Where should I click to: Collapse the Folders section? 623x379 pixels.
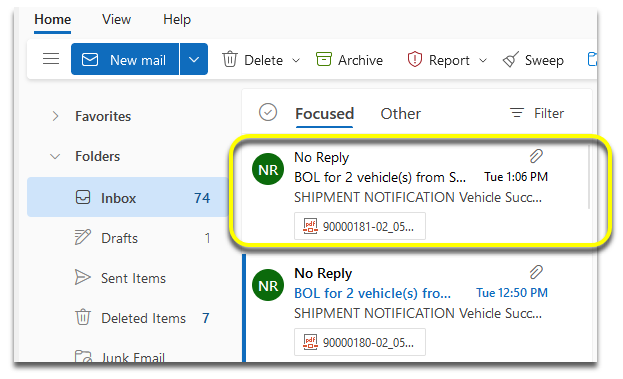click(55, 157)
